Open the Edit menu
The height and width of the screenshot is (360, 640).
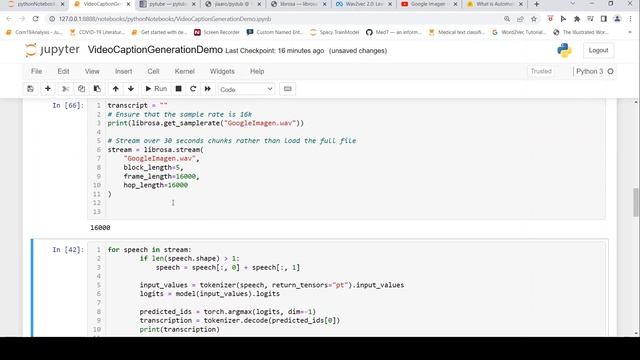click(63, 71)
